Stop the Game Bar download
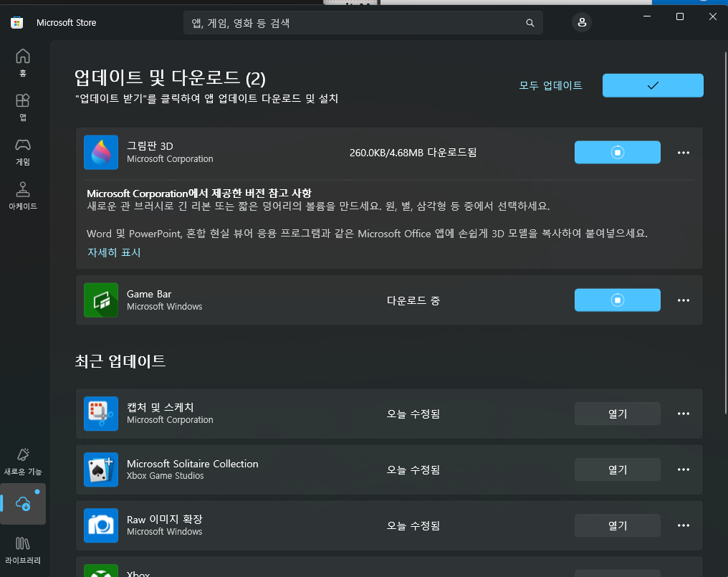 tap(618, 300)
